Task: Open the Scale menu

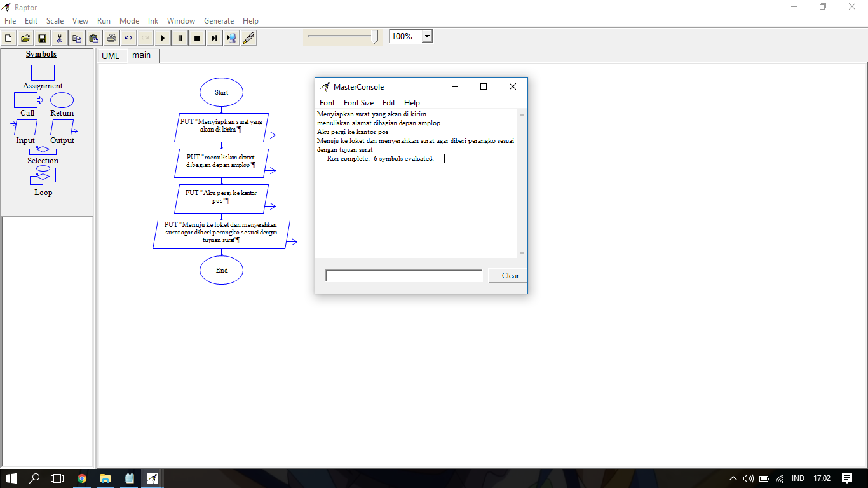Action: (x=55, y=21)
